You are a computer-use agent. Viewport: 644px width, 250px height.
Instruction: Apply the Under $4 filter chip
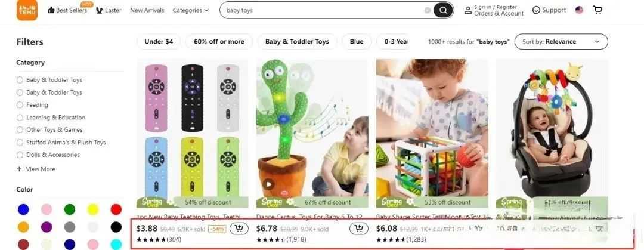(x=159, y=42)
